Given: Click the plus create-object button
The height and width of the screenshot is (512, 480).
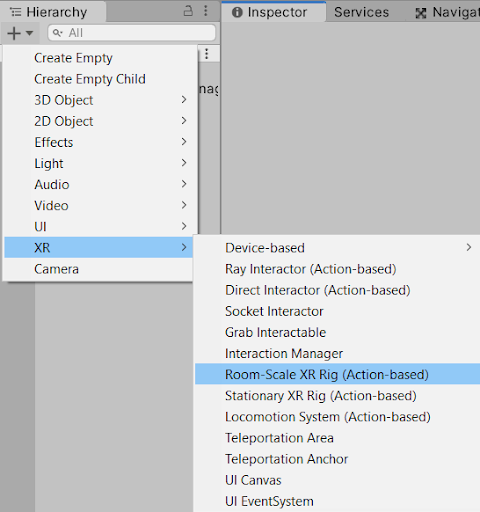Looking at the screenshot, I should pyautogui.click(x=14, y=33).
